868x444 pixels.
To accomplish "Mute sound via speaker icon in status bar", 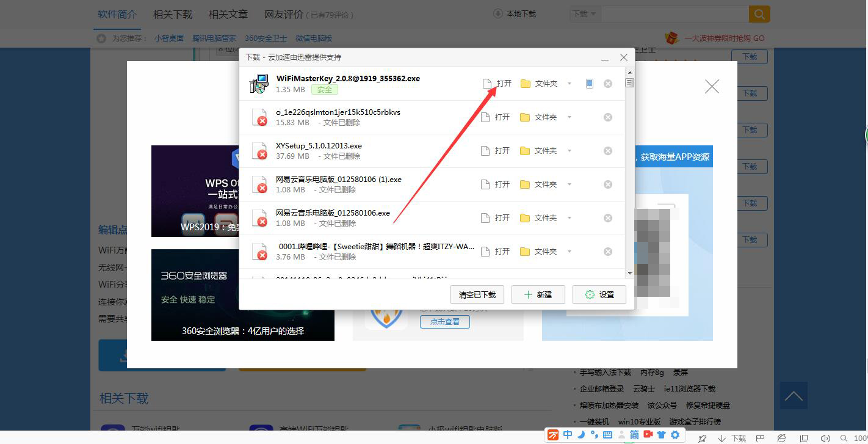I will pos(825,438).
